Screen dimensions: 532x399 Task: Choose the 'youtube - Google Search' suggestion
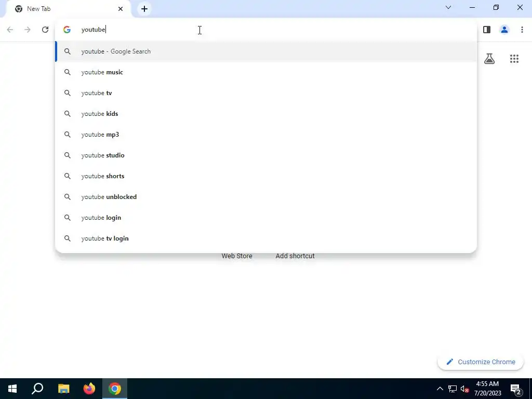point(266,51)
